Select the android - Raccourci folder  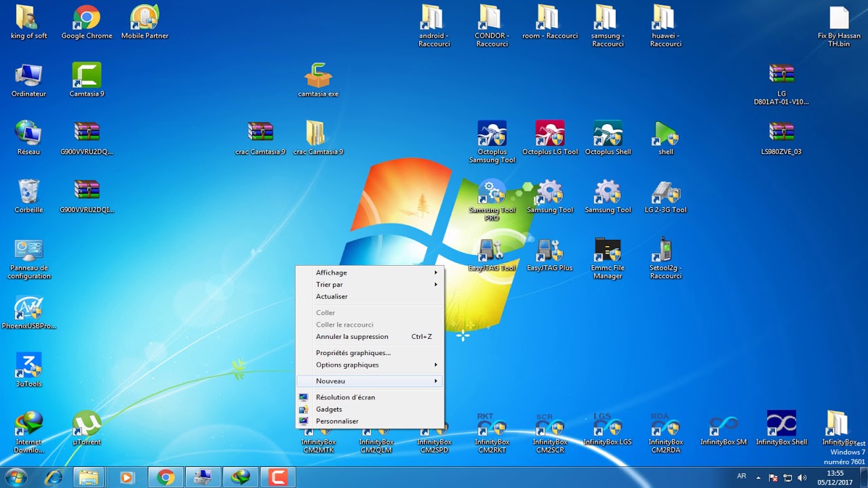click(x=434, y=26)
